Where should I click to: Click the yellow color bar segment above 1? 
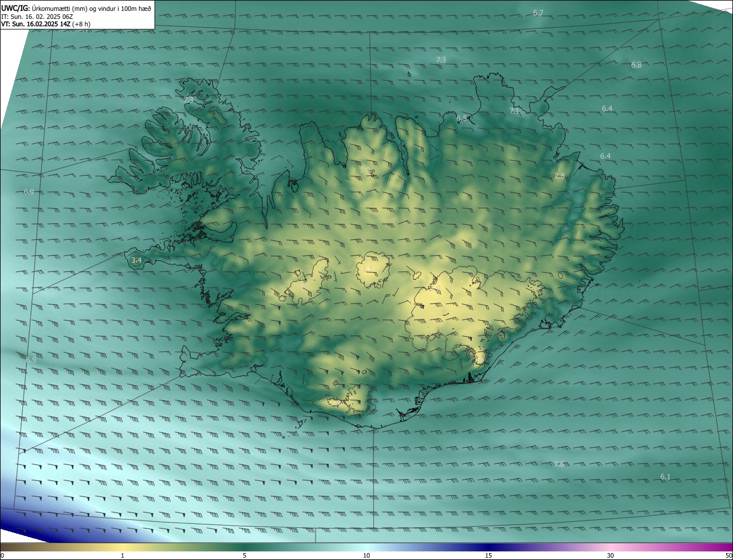point(123,547)
